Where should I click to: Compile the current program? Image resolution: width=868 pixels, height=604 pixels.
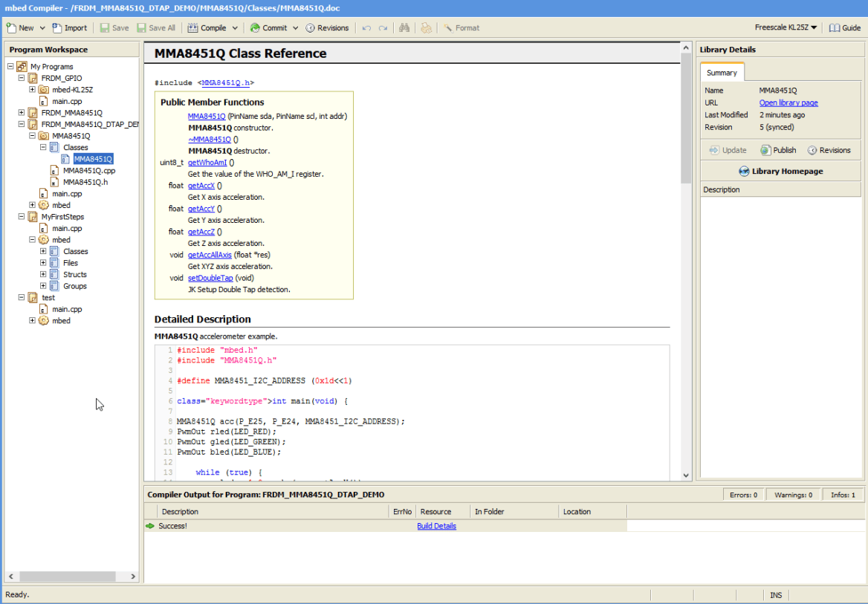207,27
